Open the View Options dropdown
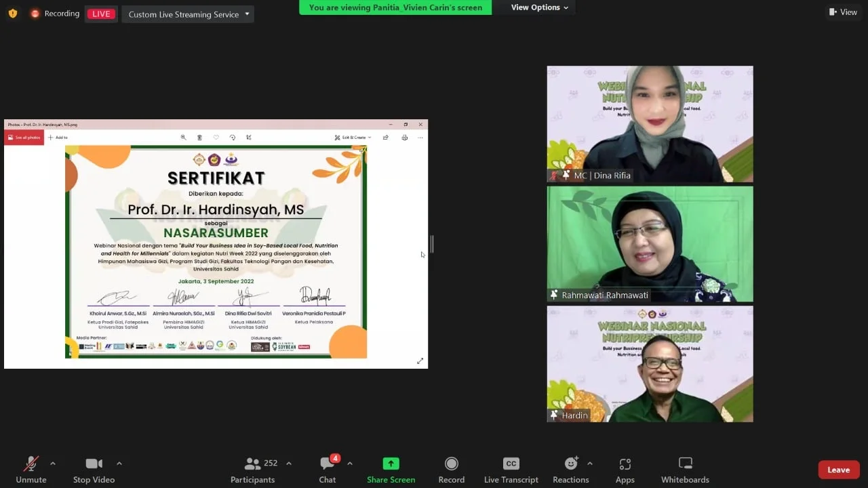 tap(540, 7)
